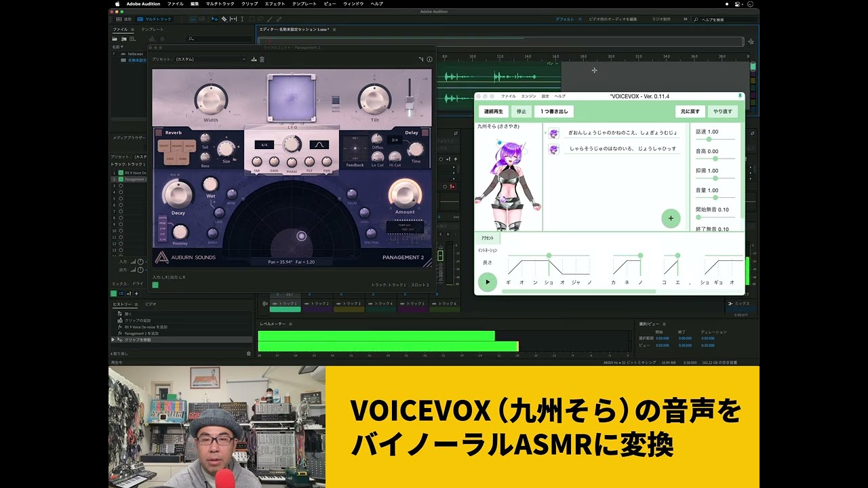
Task: Open VOICEVOX 設定 menu
Action: pyautogui.click(x=545, y=96)
